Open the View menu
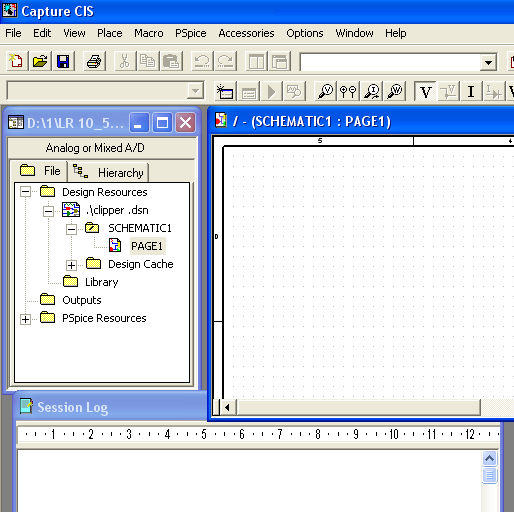Image resolution: width=514 pixels, height=512 pixels. click(x=74, y=33)
